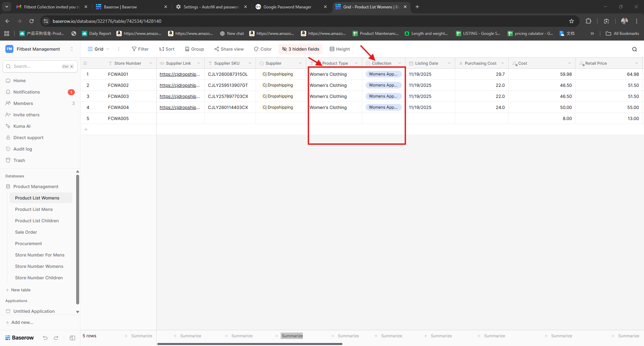Open the Filter option in toolbar
Image resolution: width=644 pixels, height=346 pixels.
pos(140,49)
